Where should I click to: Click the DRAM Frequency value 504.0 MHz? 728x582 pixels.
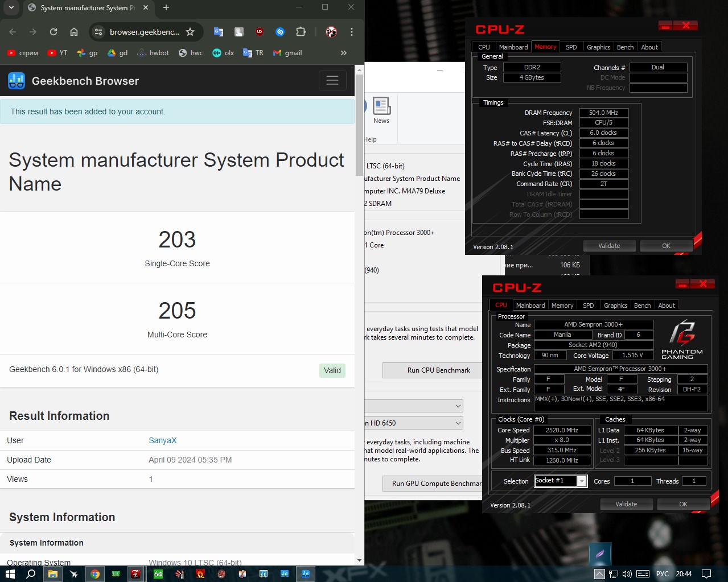(604, 113)
